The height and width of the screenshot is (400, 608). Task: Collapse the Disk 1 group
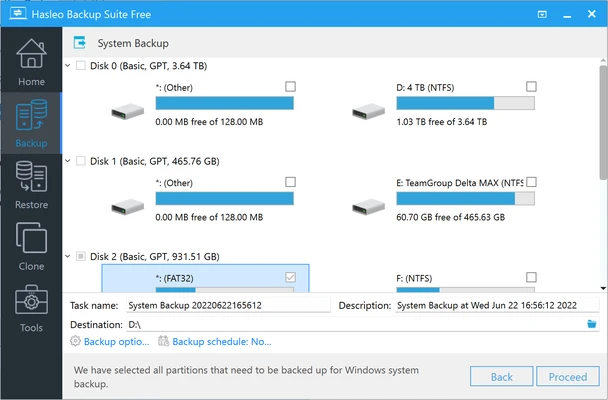[68, 160]
